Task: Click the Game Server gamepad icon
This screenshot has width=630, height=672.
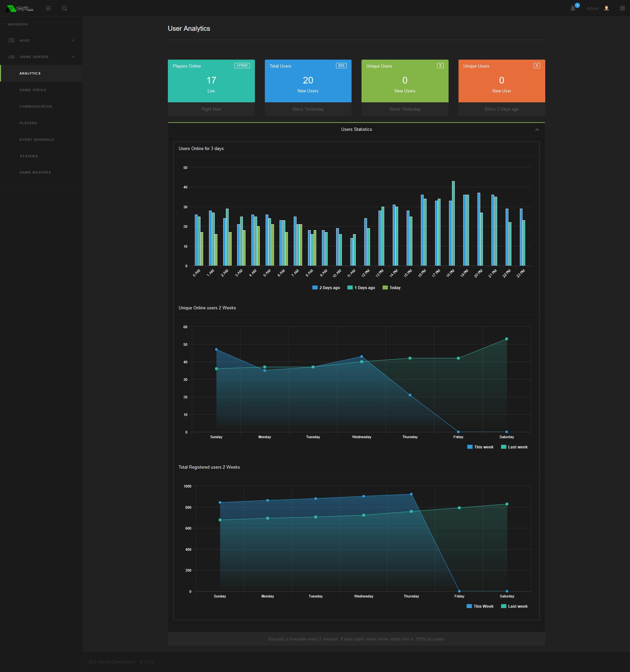Action: [x=12, y=57]
